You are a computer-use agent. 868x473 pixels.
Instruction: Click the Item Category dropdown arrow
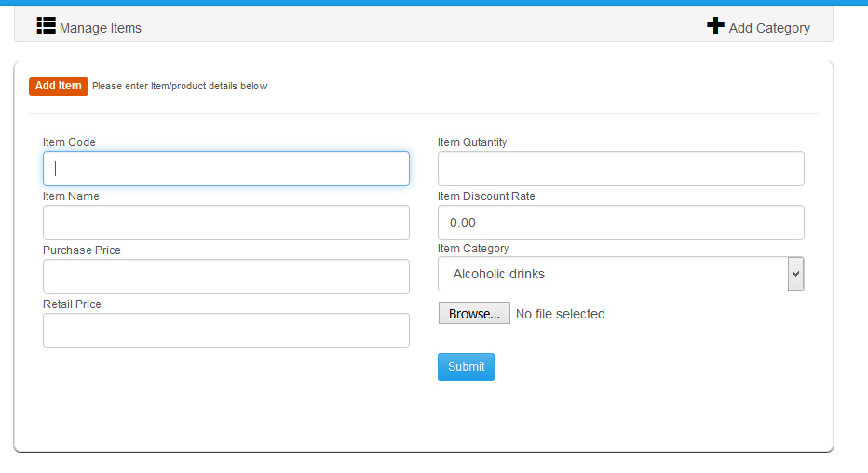pyautogui.click(x=795, y=274)
